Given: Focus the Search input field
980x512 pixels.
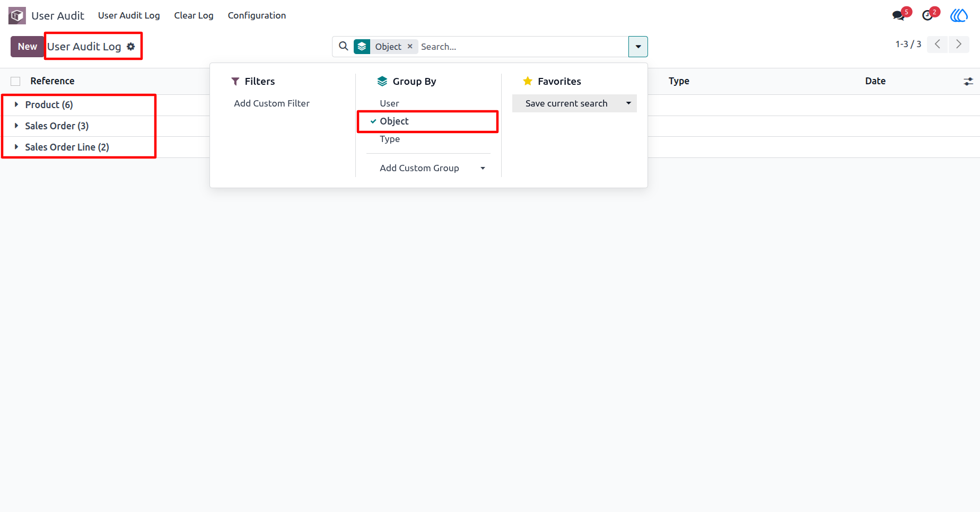Looking at the screenshot, I should (522, 47).
